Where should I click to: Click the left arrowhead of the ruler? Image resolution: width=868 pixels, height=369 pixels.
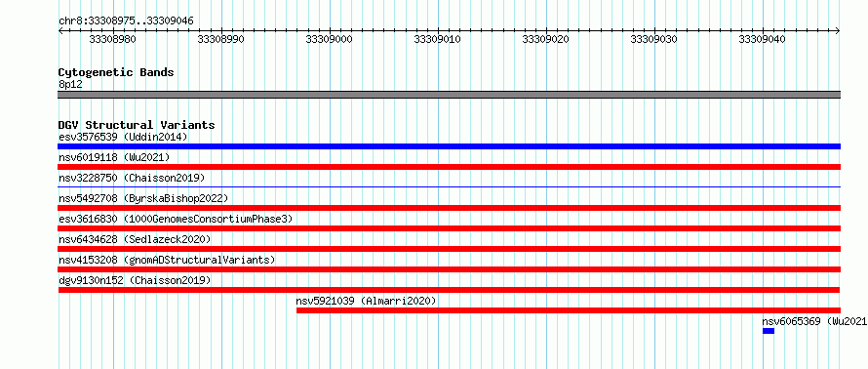point(60,31)
